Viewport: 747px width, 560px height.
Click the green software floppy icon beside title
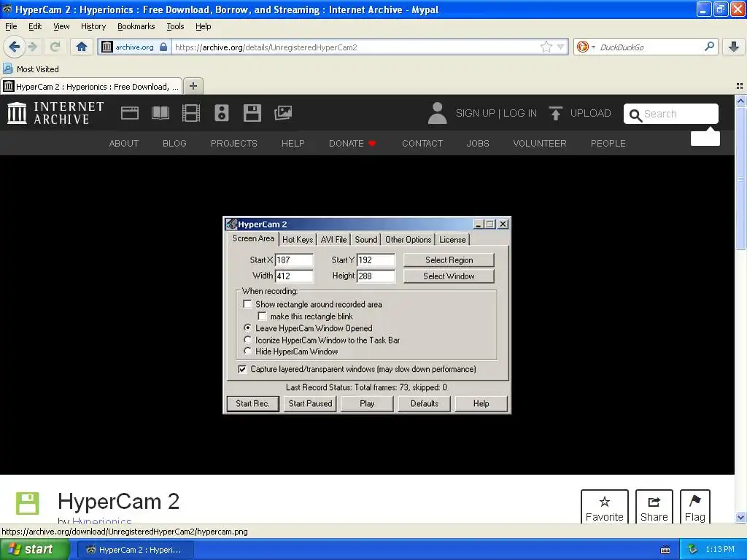[x=27, y=503]
